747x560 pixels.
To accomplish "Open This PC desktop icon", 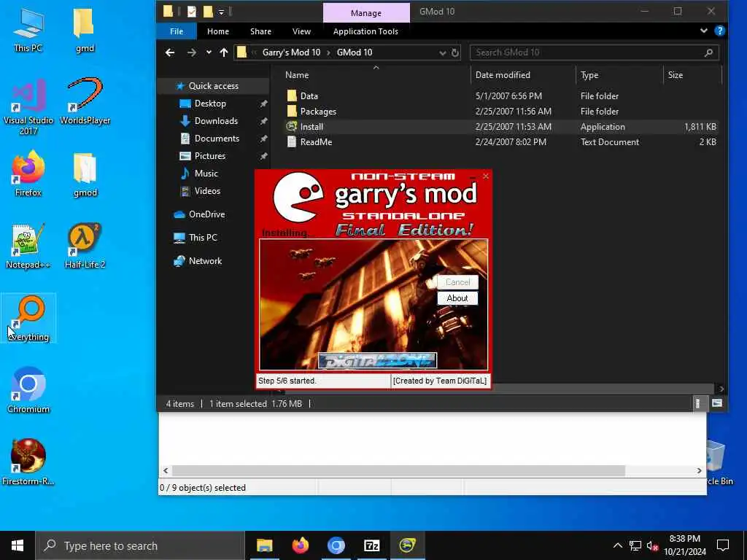I will [28, 29].
